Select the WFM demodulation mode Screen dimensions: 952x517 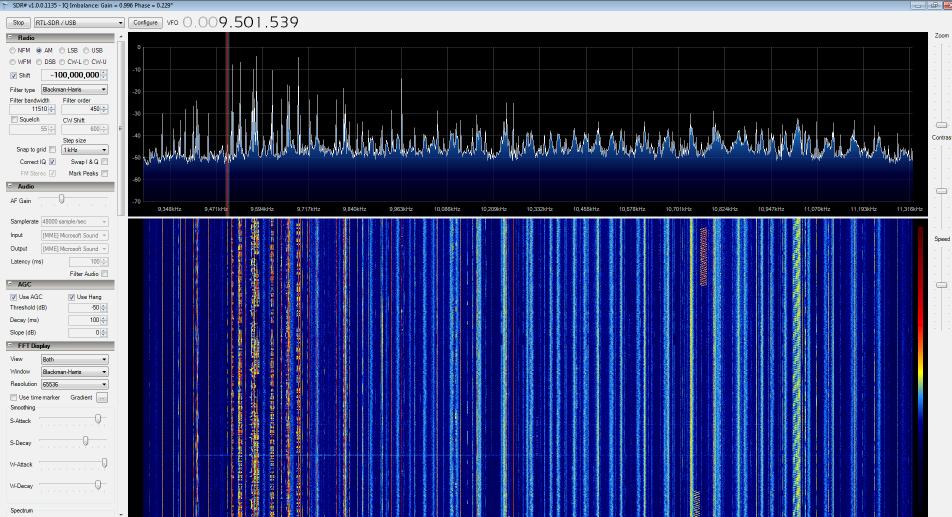click(x=13, y=62)
